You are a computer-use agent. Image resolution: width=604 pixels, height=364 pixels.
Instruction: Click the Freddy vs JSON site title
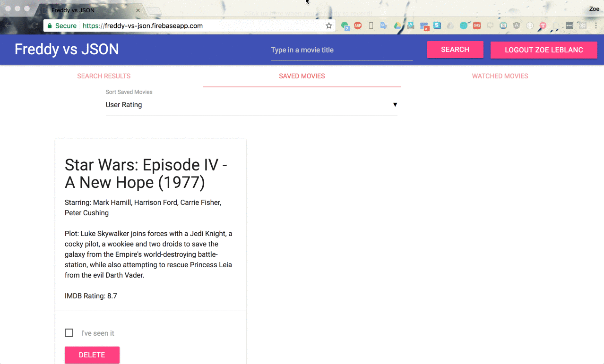(x=67, y=49)
